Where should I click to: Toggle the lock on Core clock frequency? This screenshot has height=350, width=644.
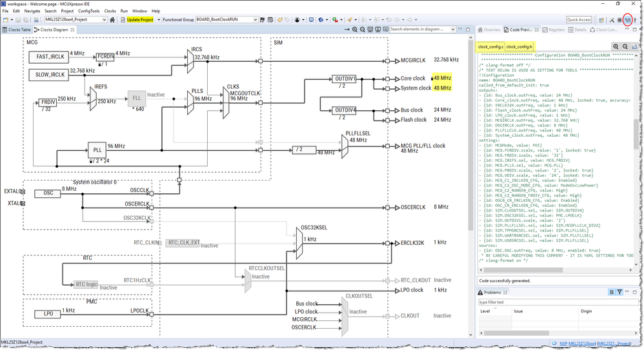click(432, 78)
